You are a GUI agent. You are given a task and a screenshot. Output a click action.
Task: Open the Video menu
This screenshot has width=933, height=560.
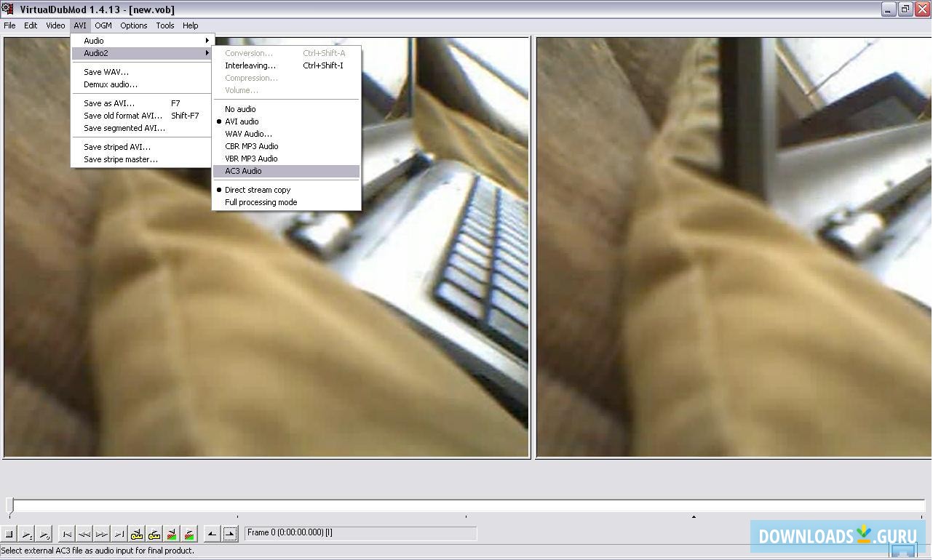(55, 25)
